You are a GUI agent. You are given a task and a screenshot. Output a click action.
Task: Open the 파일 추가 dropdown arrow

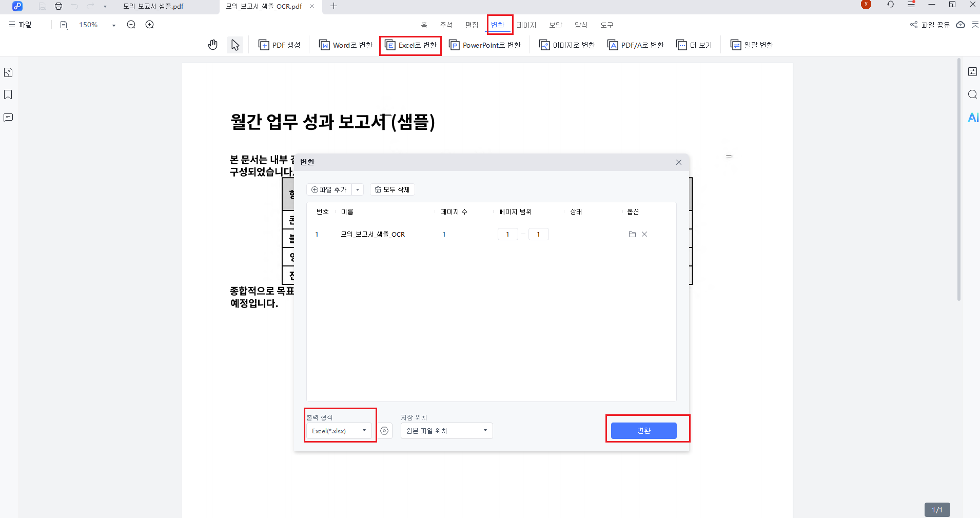pyautogui.click(x=358, y=189)
